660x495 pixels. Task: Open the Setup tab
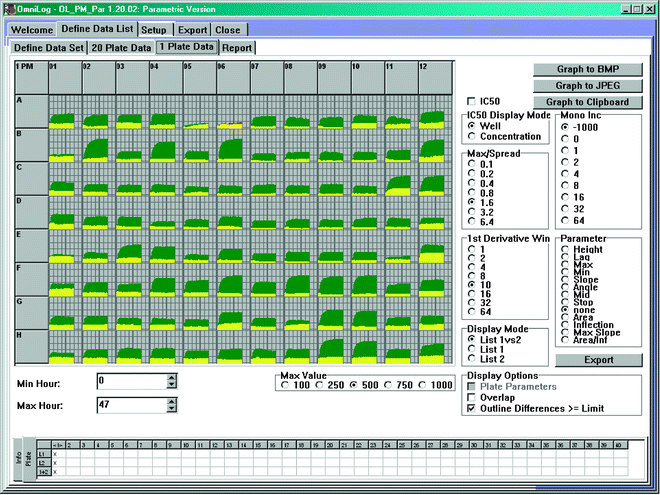(x=154, y=30)
